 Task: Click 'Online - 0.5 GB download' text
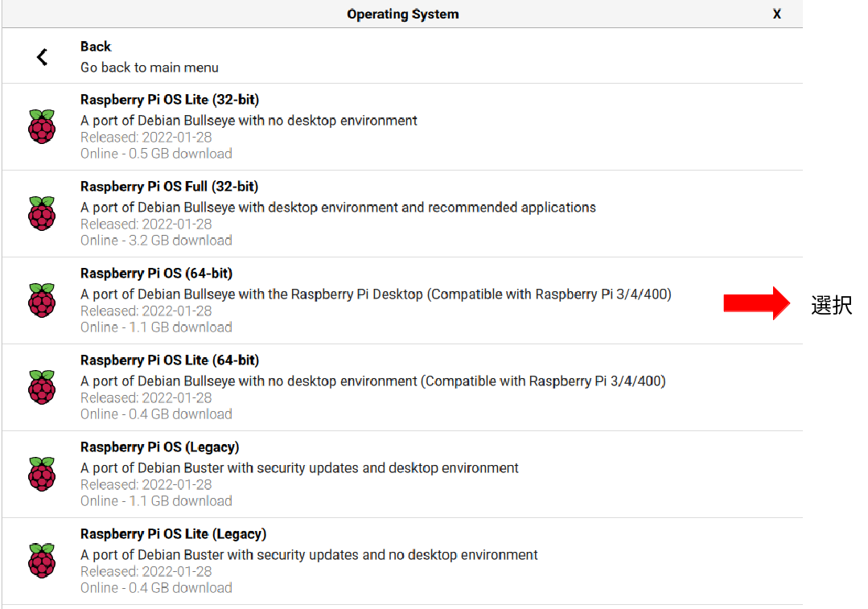(x=156, y=154)
